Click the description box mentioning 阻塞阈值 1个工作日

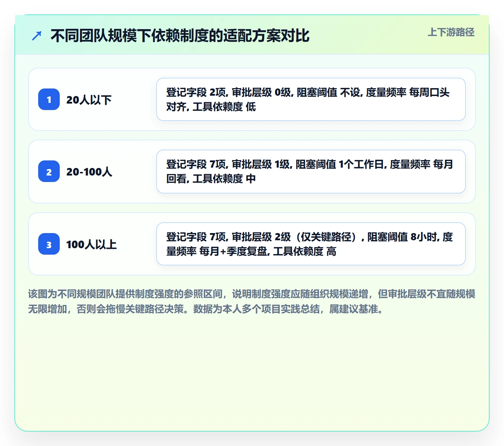click(x=311, y=172)
